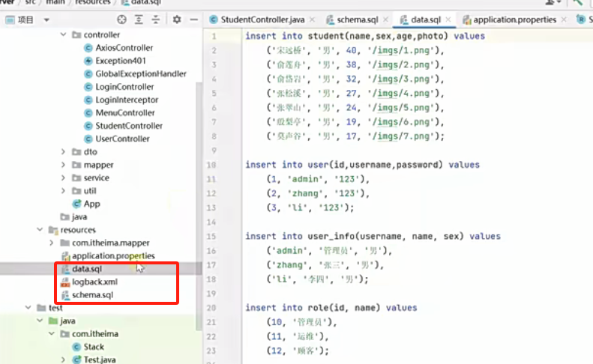Expand the util folder
This screenshot has width=593, height=364.
tap(63, 191)
